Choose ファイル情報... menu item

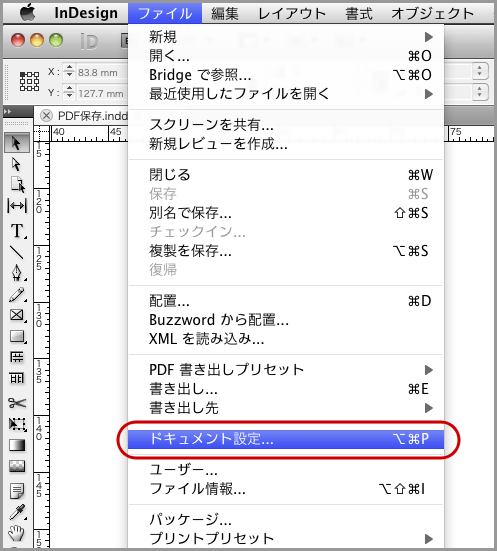pyautogui.click(x=286, y=488)
